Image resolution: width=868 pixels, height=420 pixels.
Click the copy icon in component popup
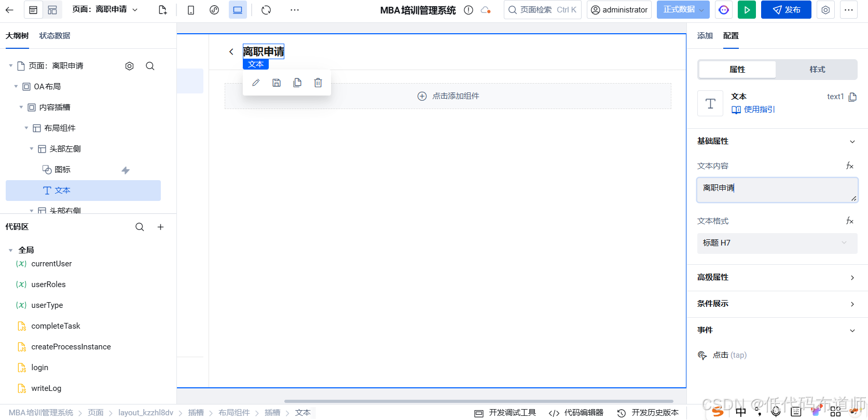point(297,83)
